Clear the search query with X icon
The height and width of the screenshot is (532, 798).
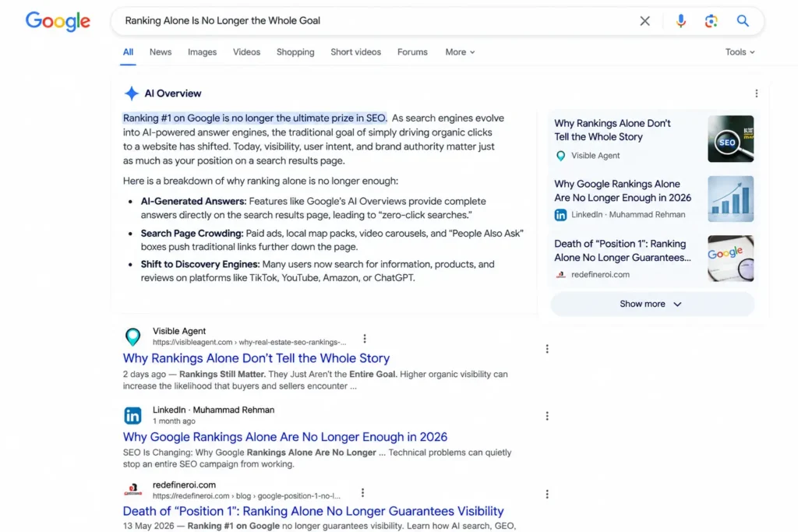tap(644, 21)
